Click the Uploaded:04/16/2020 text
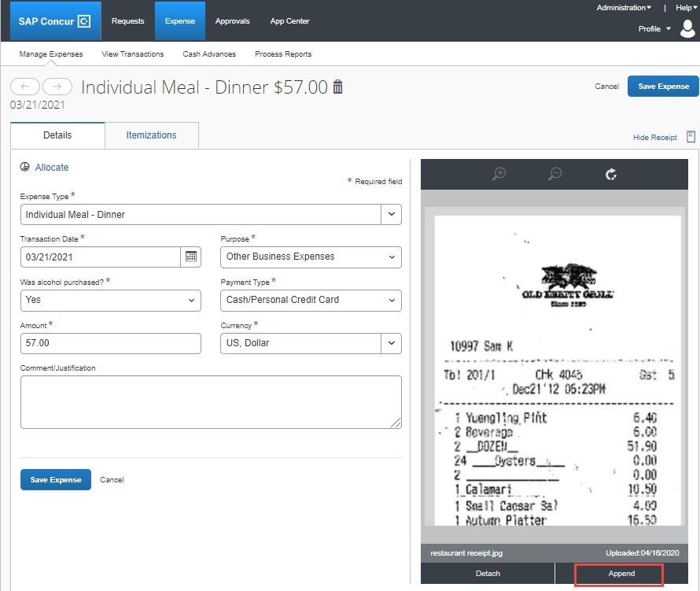Viewport: 700px width, 591px height. click(x=642, y=552)
